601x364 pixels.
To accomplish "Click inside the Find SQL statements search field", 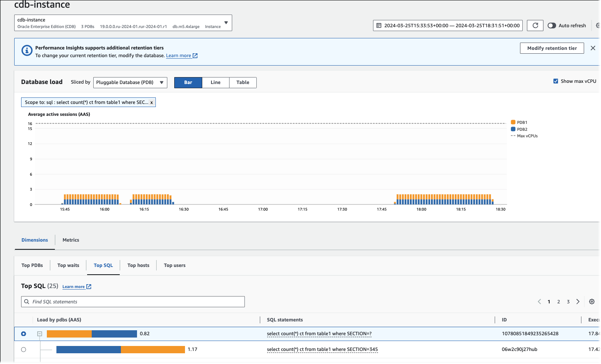I will click(132, 301).
